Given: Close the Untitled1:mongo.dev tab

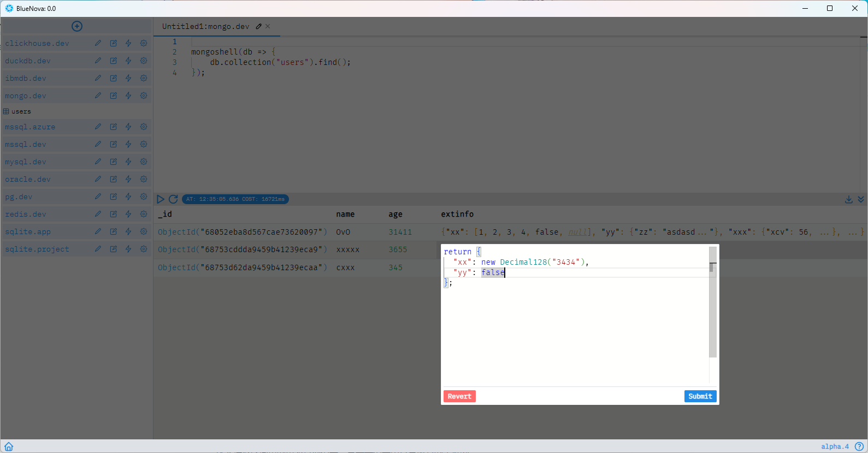Looking at the screenshot, I should click(268, 26).
